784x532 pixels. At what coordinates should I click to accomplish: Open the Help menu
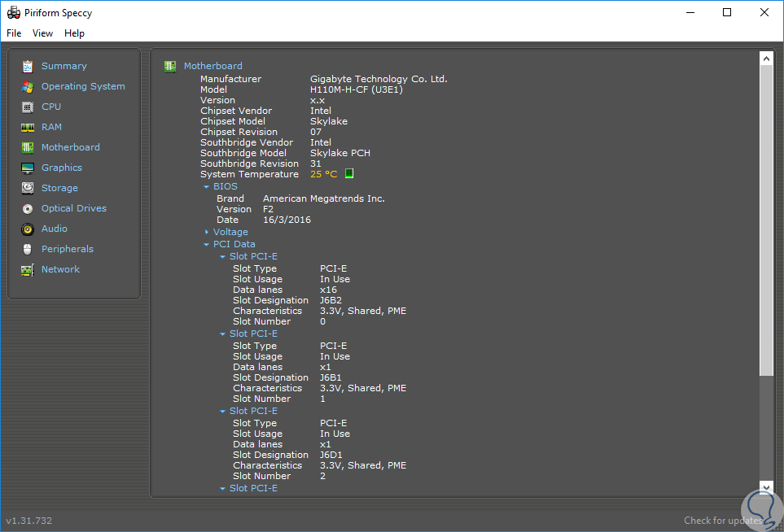pos(74,33)
